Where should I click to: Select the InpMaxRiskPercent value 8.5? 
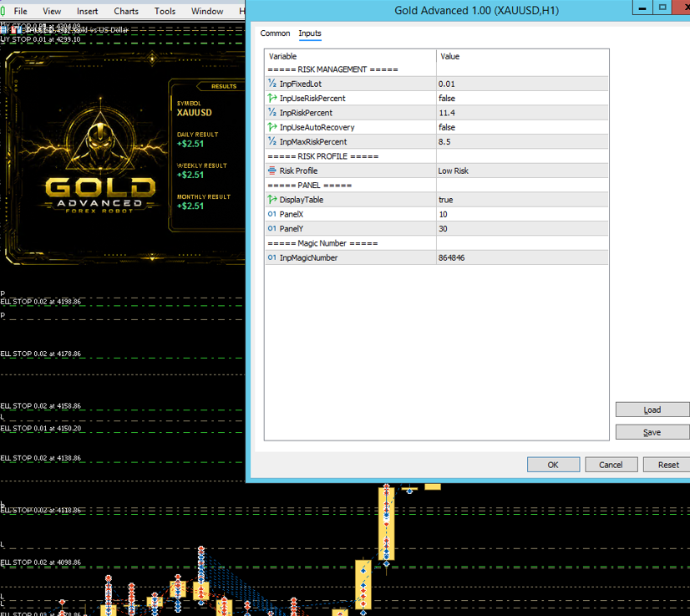[522, 141]
